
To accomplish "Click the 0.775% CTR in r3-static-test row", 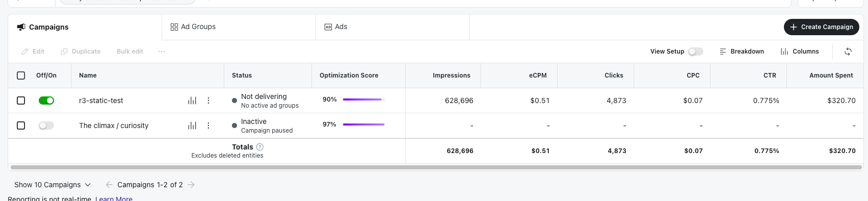I will click(766, 100).
